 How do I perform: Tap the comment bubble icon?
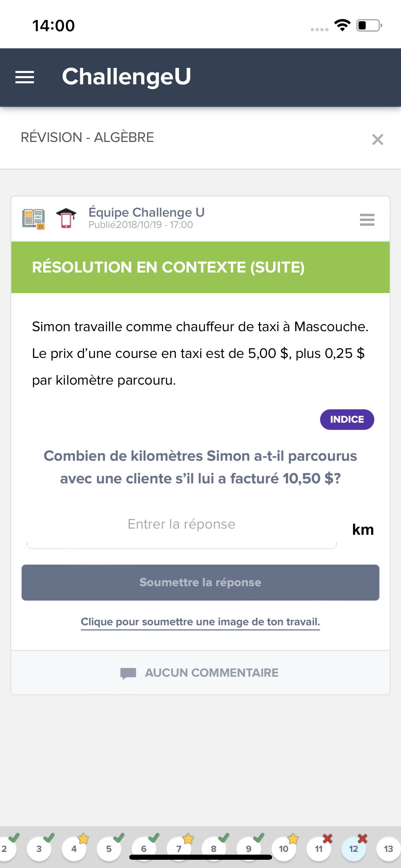point(128,673)
